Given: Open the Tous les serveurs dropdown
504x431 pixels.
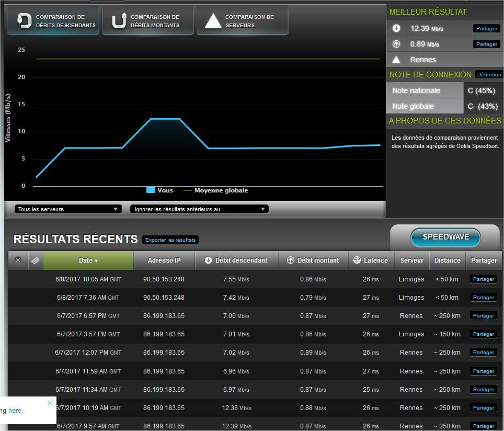Looking at the screenshot, I should point(68,209).
